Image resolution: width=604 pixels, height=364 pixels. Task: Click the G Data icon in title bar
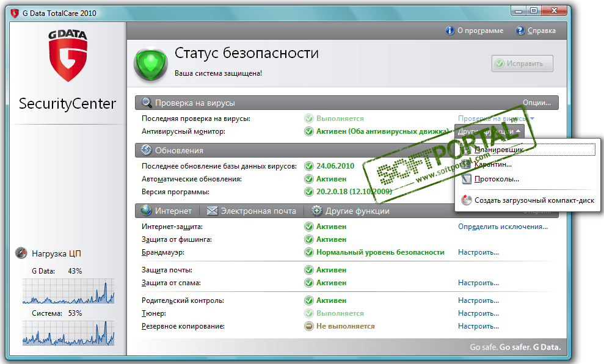click(15, 13)
